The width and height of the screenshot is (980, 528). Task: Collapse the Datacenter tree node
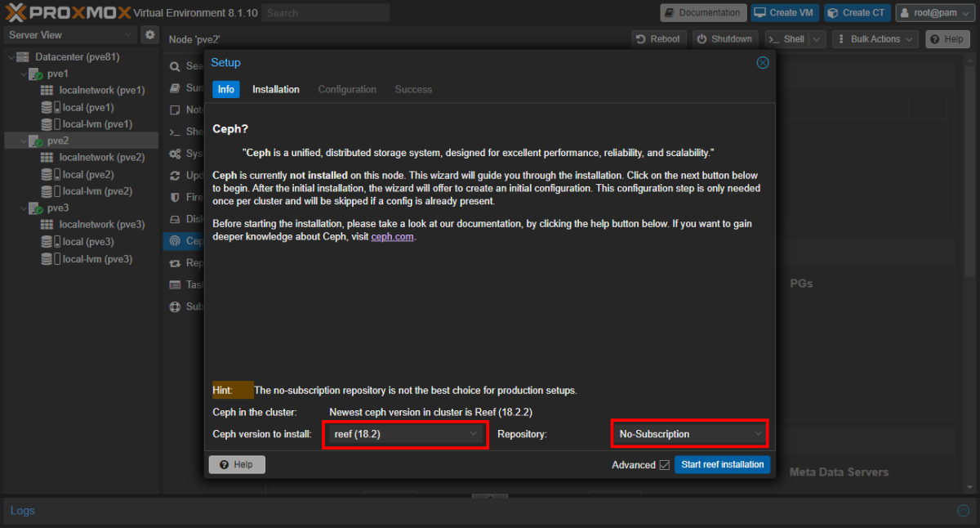tap(11, 56)
